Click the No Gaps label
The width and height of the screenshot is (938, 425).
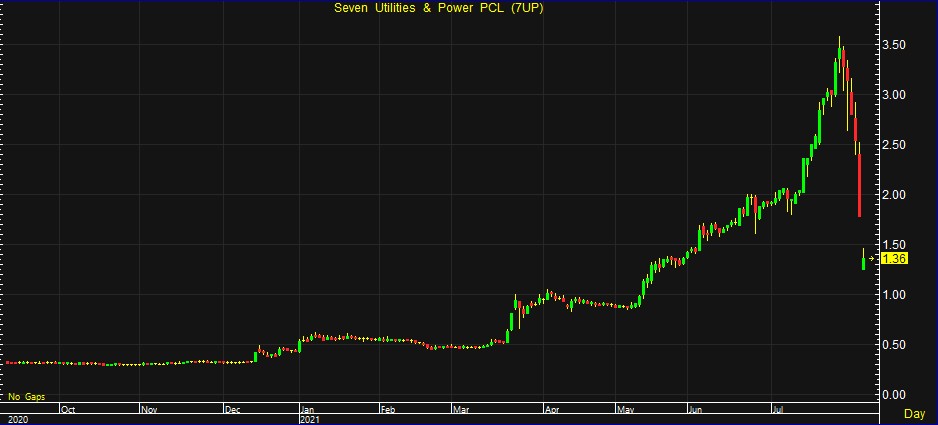point(26,397)
